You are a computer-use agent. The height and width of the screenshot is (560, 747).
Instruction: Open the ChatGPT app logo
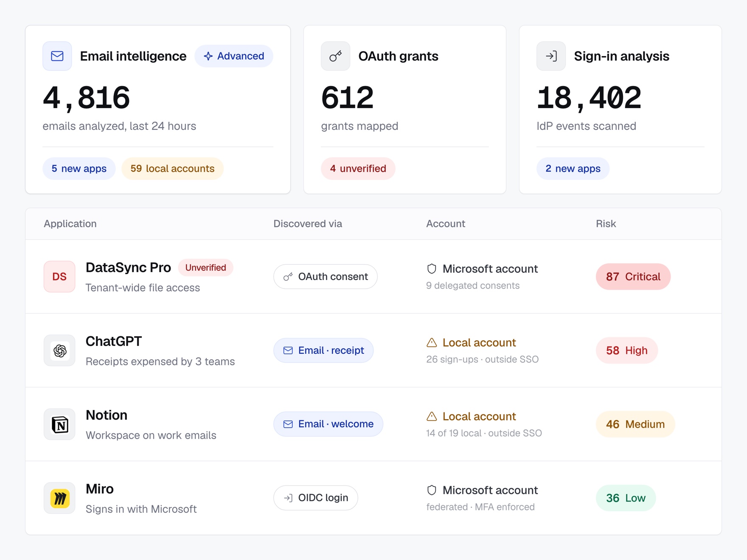coord(59,350)
